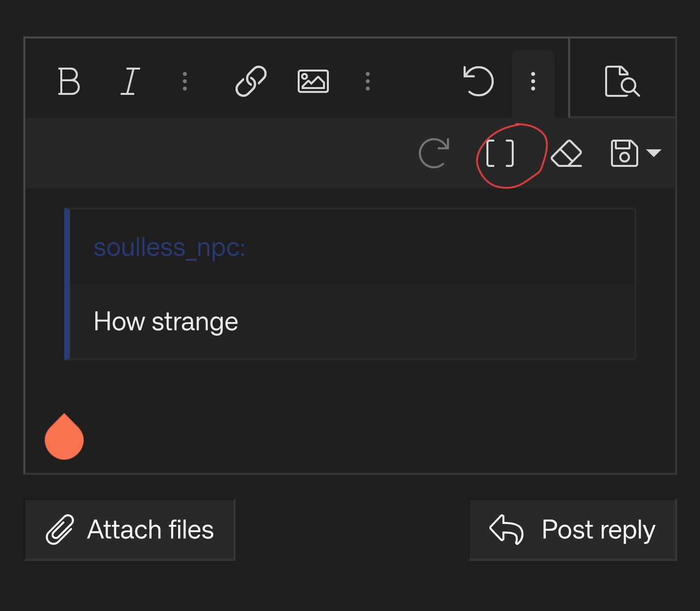This screenshot has height=611, width=700.
Task: Undo the last edit
Action: [479, 81]
